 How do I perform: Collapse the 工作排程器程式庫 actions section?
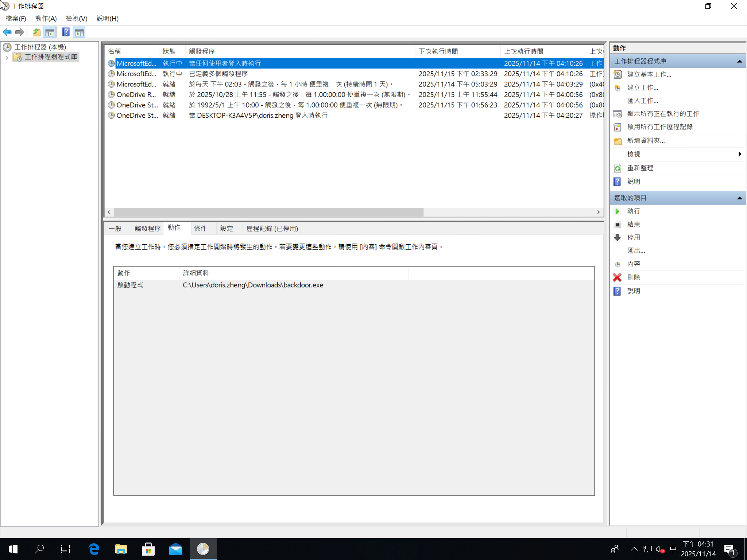pos(739,61)
